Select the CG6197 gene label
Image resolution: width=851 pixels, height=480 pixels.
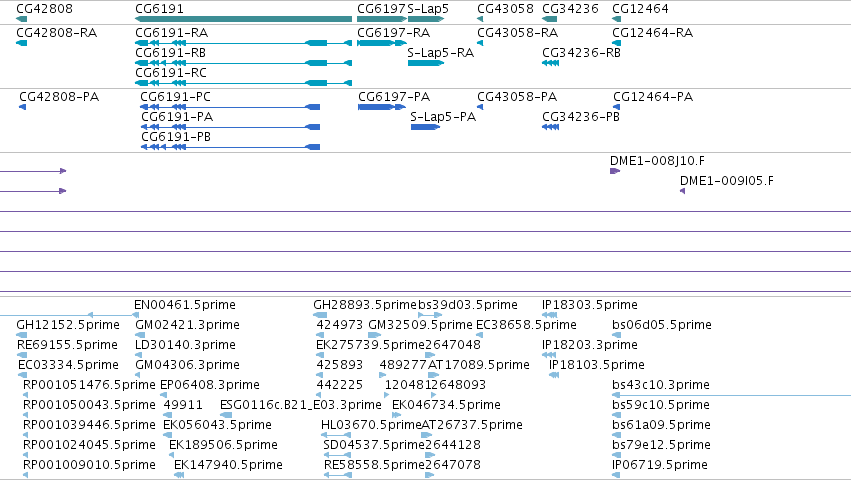(x=382, y=9)
